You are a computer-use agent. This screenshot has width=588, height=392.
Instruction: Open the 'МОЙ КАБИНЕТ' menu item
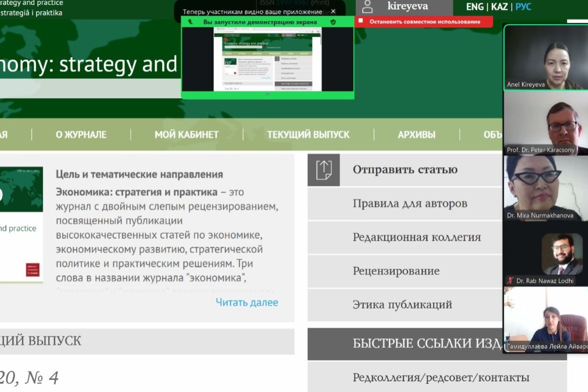pyautogui.click(x=186, y=135)
